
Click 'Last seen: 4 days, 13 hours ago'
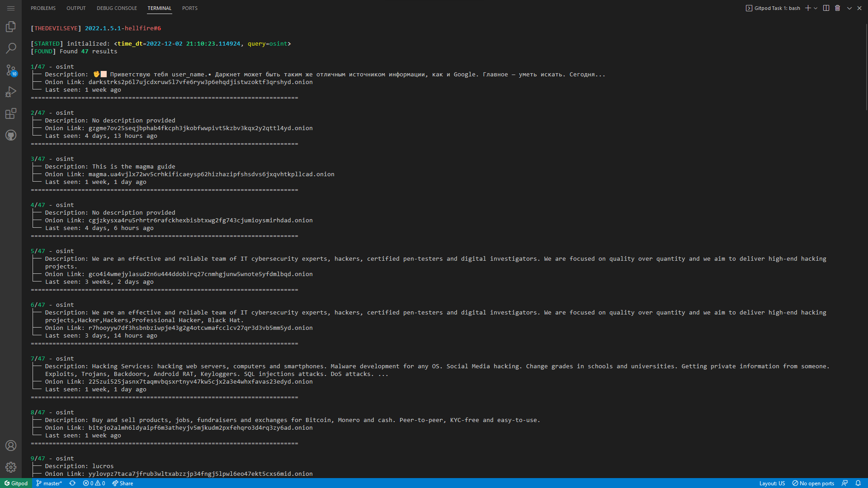point(101,136)
